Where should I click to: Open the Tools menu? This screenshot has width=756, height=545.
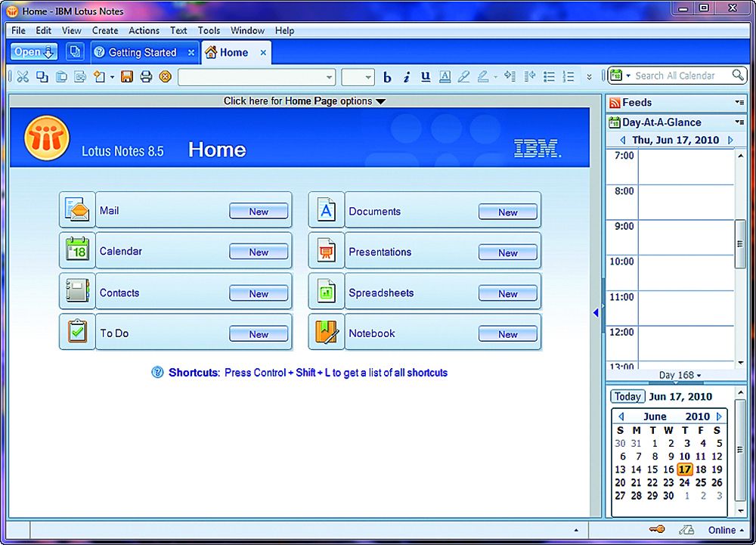pyautogui.click(x=209, y=30)
